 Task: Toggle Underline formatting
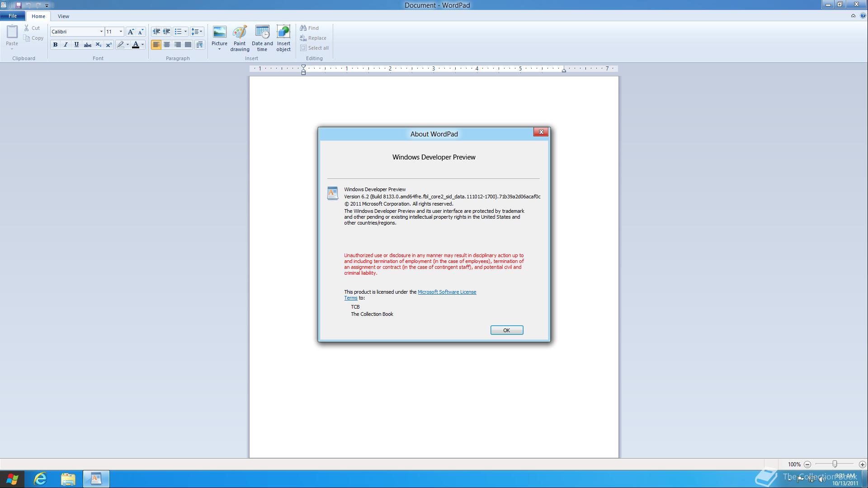pos(76,45)
